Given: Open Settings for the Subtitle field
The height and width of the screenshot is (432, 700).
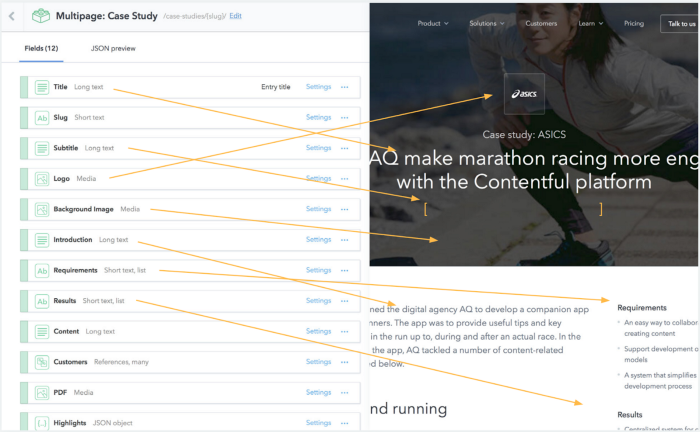Looking at the screenshot, I should click(318, 148).
